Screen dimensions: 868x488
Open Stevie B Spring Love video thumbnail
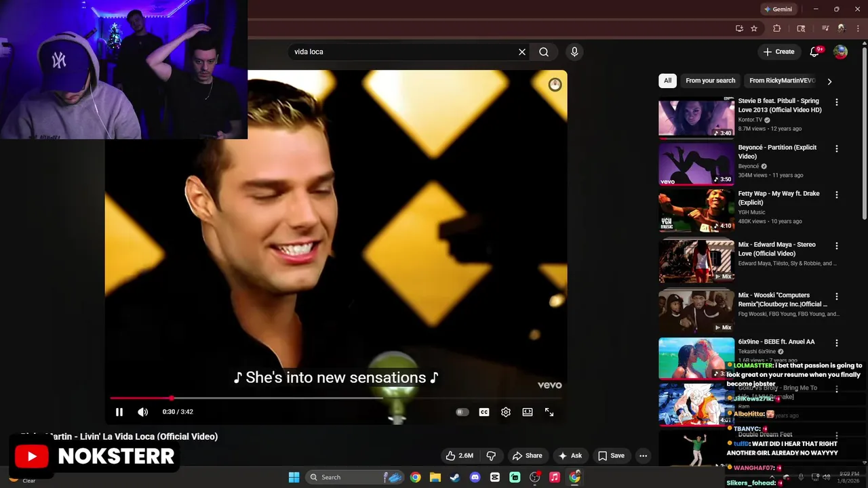[696, 118]
